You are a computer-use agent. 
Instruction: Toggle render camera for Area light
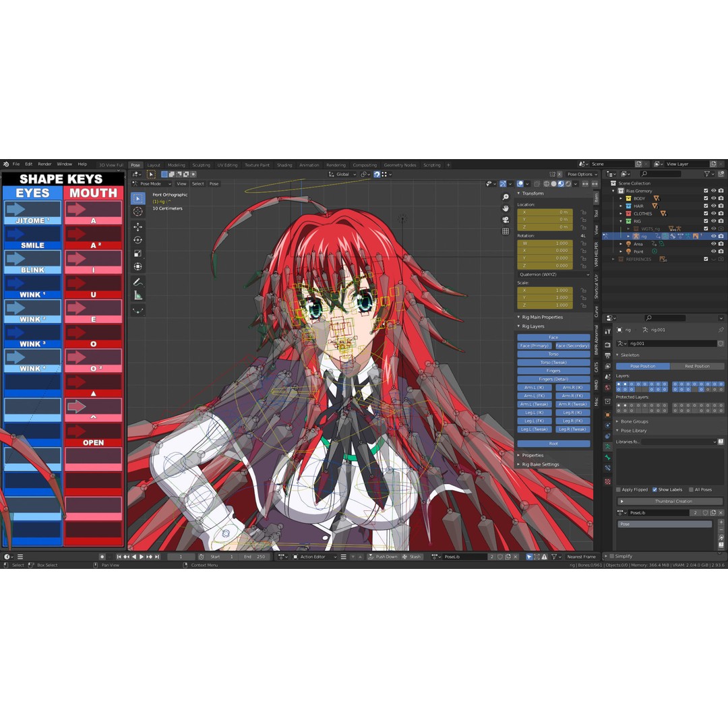pyautogui.click(x=721, y=244)
